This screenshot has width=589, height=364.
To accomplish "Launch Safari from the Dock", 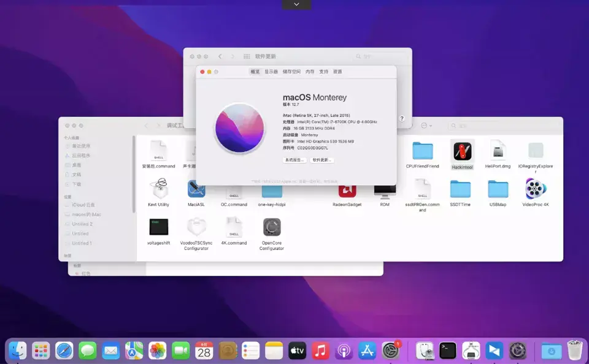I will 64,351.
